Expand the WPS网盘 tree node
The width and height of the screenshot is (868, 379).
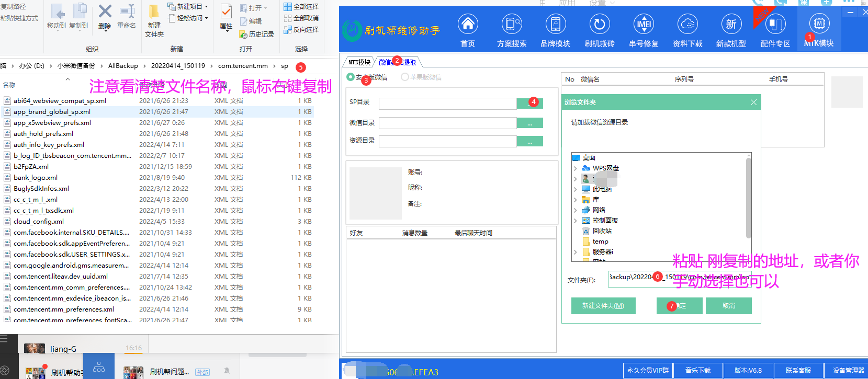[x=576, y=168]
